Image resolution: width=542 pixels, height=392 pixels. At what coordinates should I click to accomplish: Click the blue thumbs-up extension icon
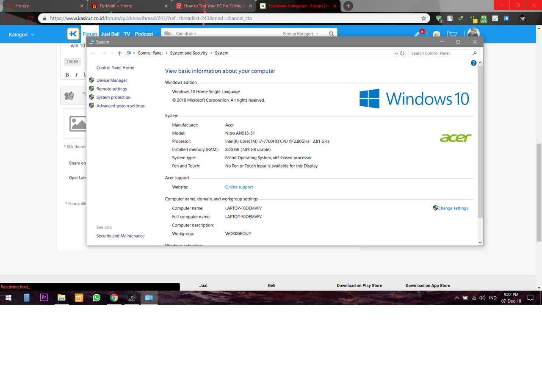(x=506, y=18)
